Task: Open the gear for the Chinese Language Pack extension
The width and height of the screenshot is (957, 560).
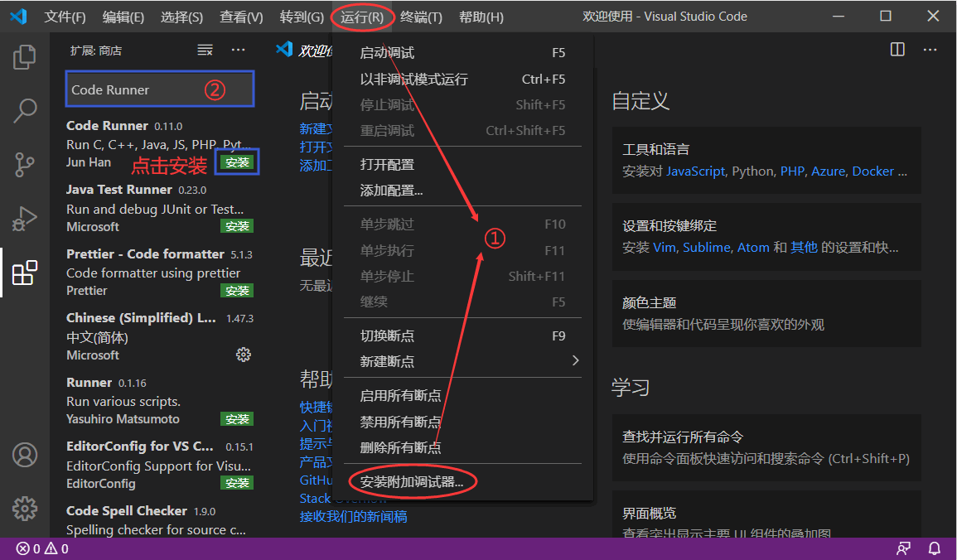Action: 243,354
